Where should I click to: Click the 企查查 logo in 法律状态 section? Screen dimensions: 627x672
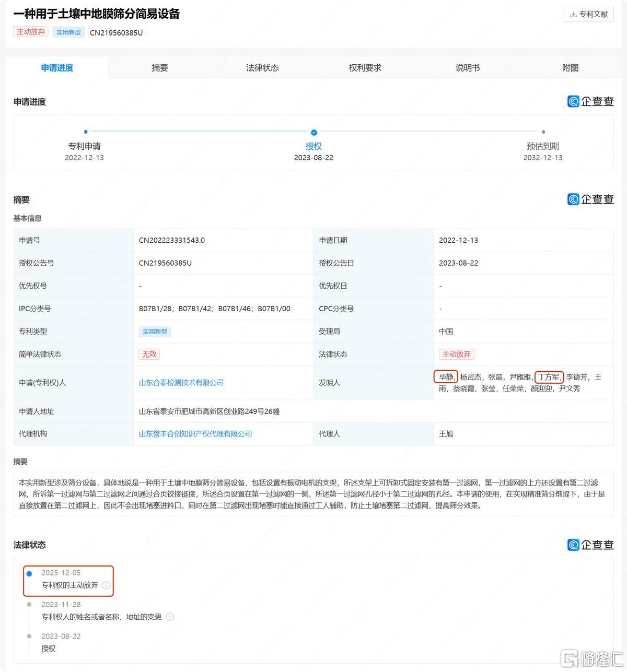point(590,545)
